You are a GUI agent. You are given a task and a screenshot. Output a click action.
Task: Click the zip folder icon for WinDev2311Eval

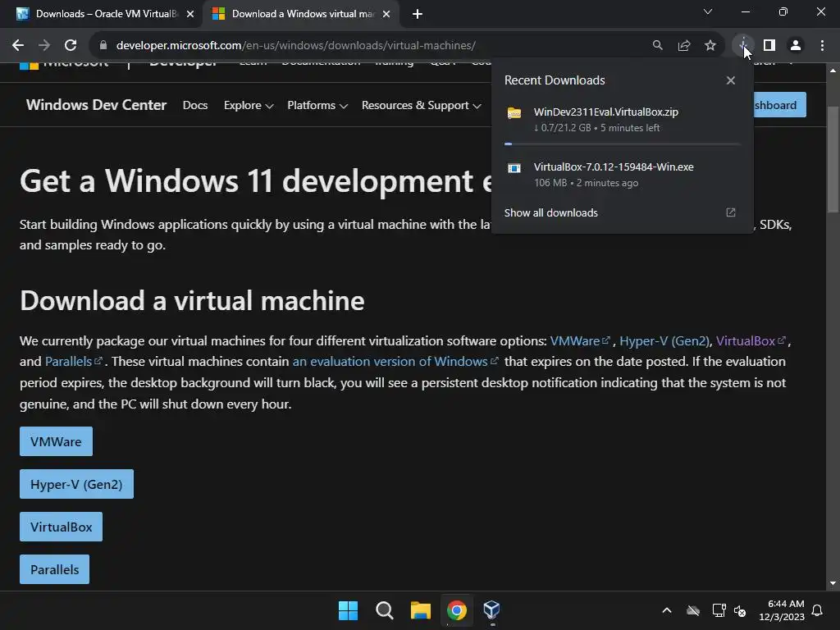coord(514,112)
